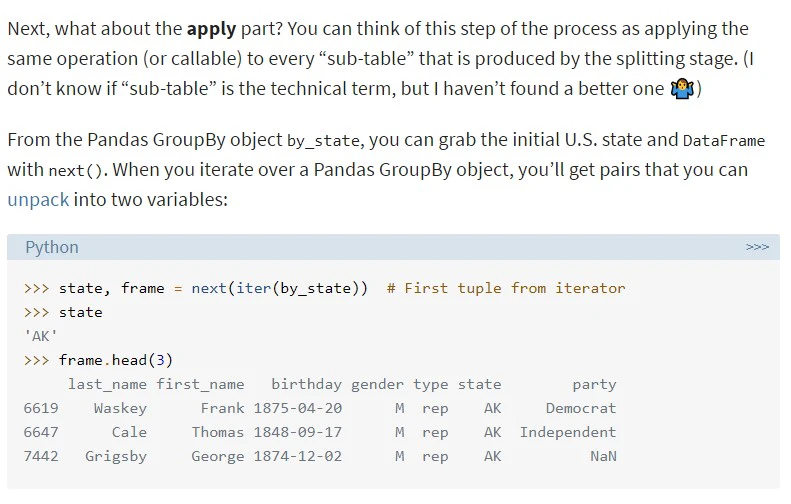Click the First tuple from iterator comment
Screen dimensions: 791x504
tap(506, 289)
